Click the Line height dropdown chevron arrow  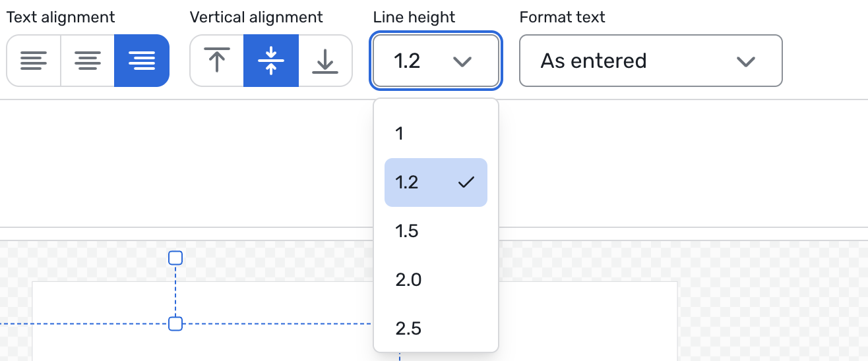[x=462, y=61]
